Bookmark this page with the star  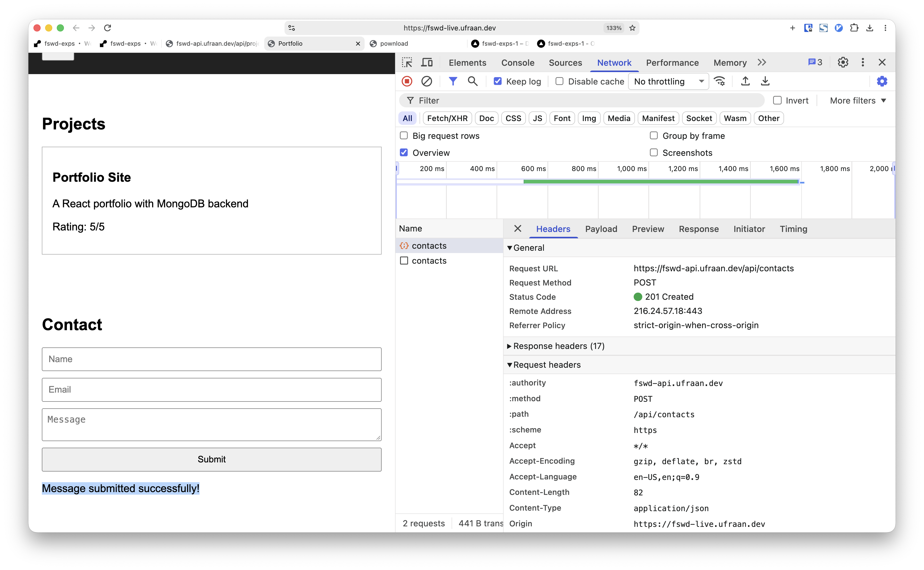pos(632,28)
